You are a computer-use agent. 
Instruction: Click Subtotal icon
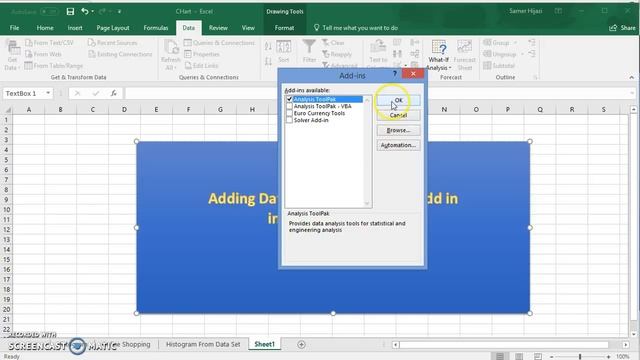pos(487,65)
